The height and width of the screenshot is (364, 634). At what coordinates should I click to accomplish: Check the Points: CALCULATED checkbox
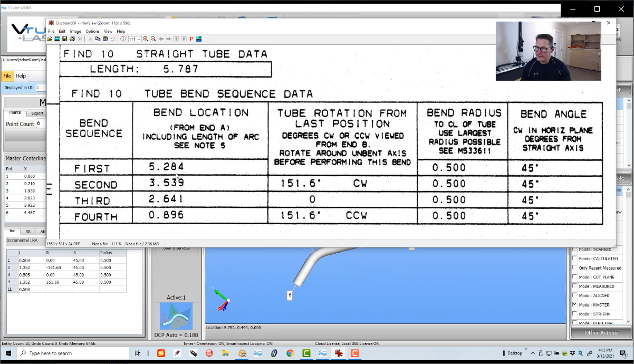click(574, 259)
